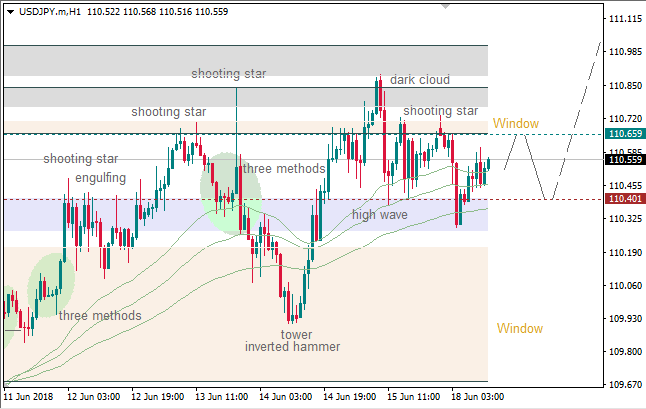Select the 'high wave' text label

pyautogui.click(x=381, y=214)
